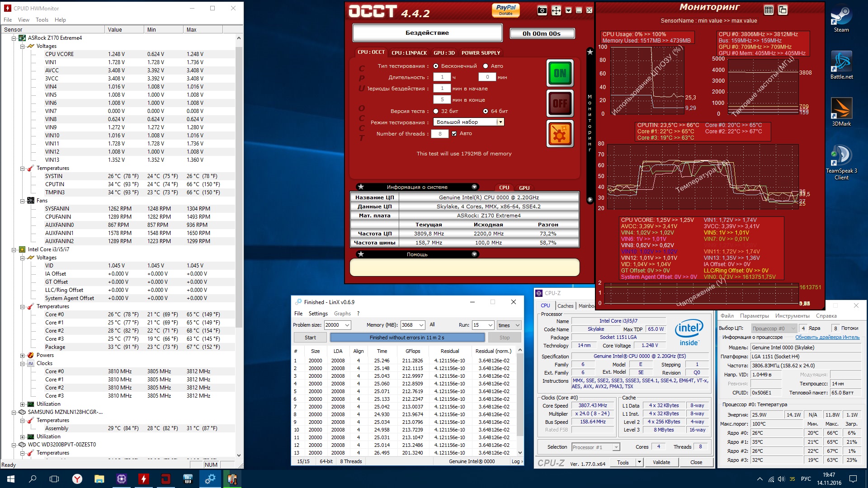Click the OCCT screenshot camera icon
Screen dimensions: 868x488
542,10
